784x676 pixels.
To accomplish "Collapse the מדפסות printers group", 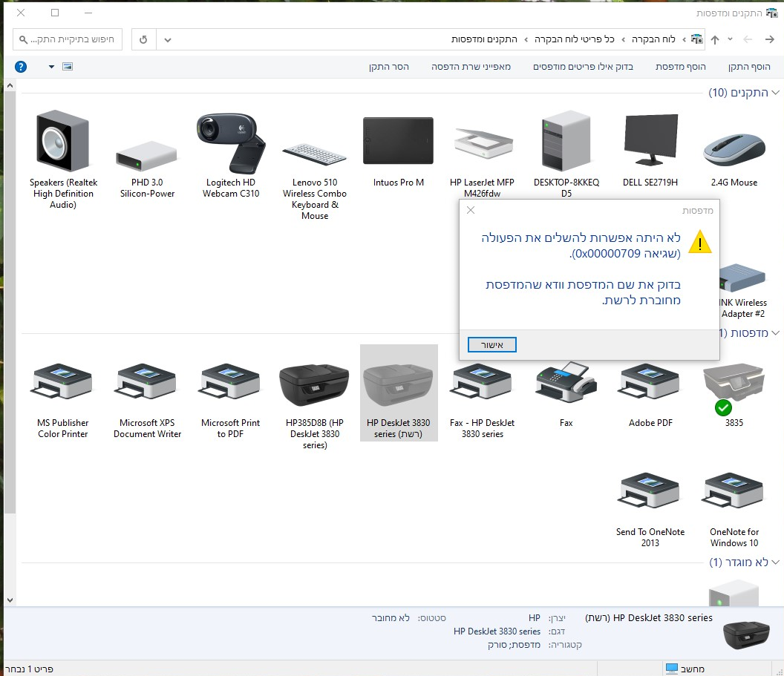I will click(x=776, y=332).
